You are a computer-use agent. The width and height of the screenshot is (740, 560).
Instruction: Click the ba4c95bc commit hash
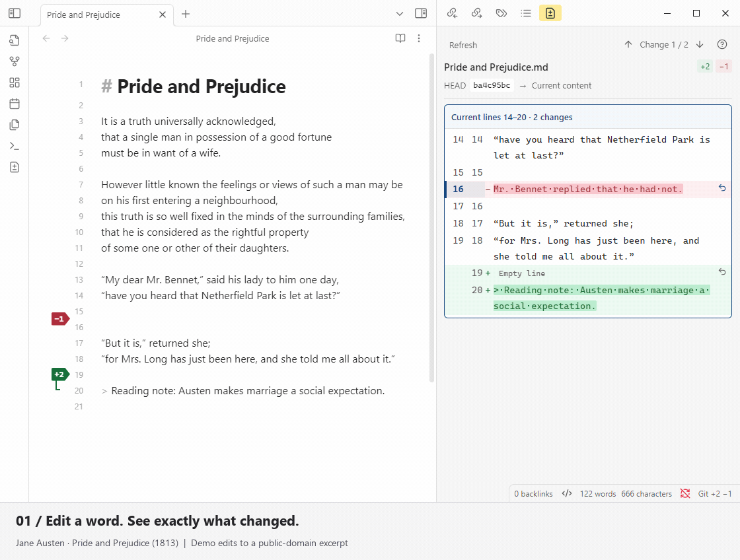coord(492,85)
